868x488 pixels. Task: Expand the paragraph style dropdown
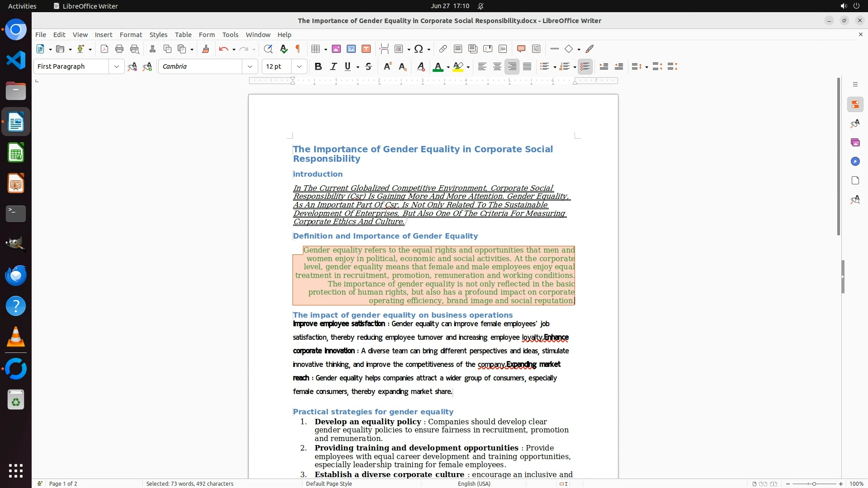point(116,66)
